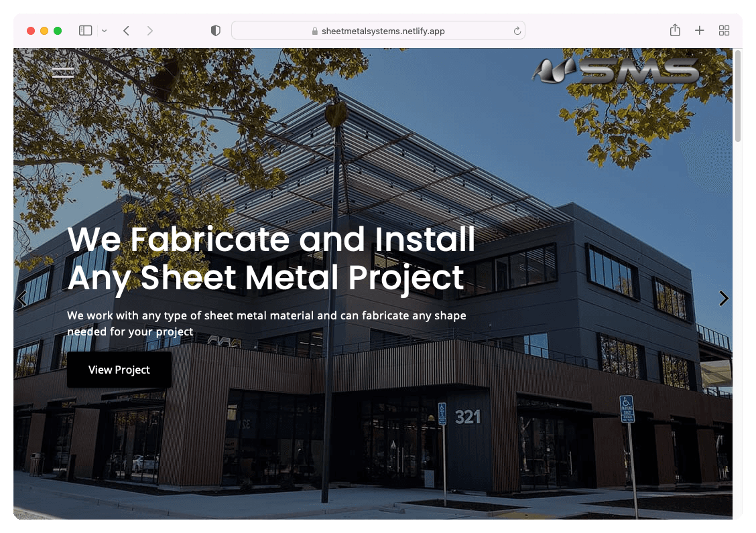
Task: Close the Safari window
Action: point(31,31)
